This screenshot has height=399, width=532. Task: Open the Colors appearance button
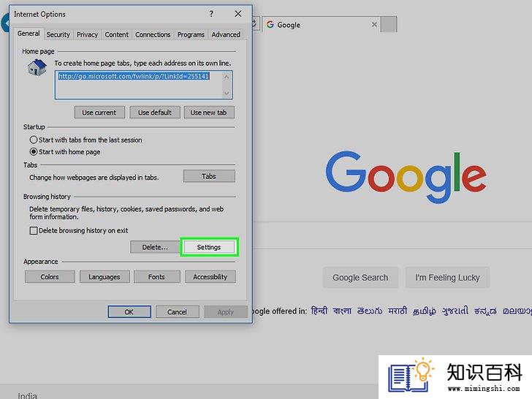click(50, 277)
